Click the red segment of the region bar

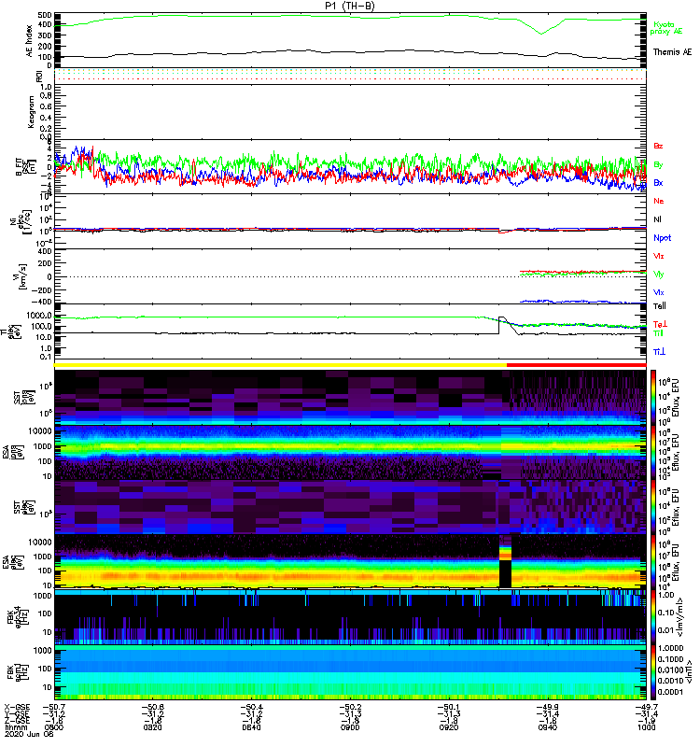(x=577, y=365)
